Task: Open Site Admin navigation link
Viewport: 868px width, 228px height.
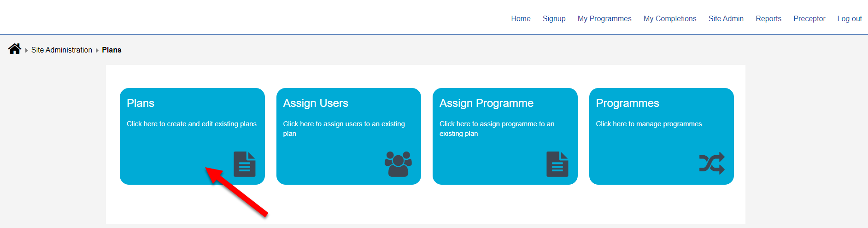Action: click(726, 18)
